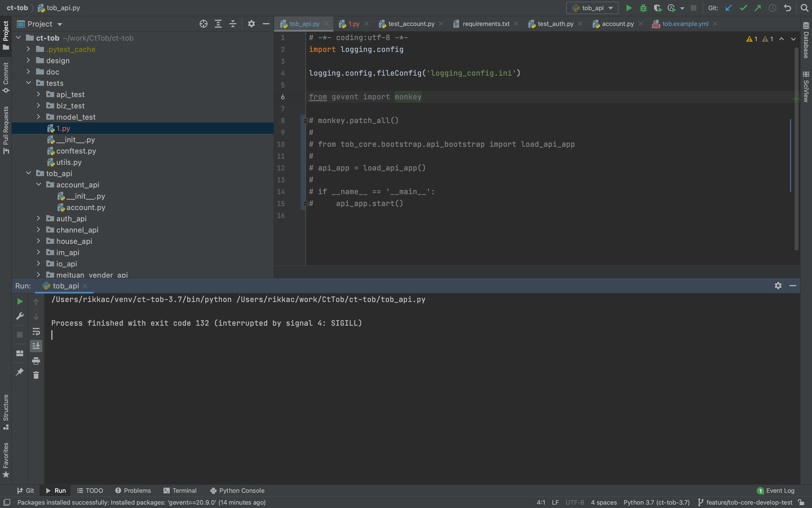The width and height of the screenshot is (812, 508).
Task: Commit changes with the green checkmark
Action: [743, 8]
